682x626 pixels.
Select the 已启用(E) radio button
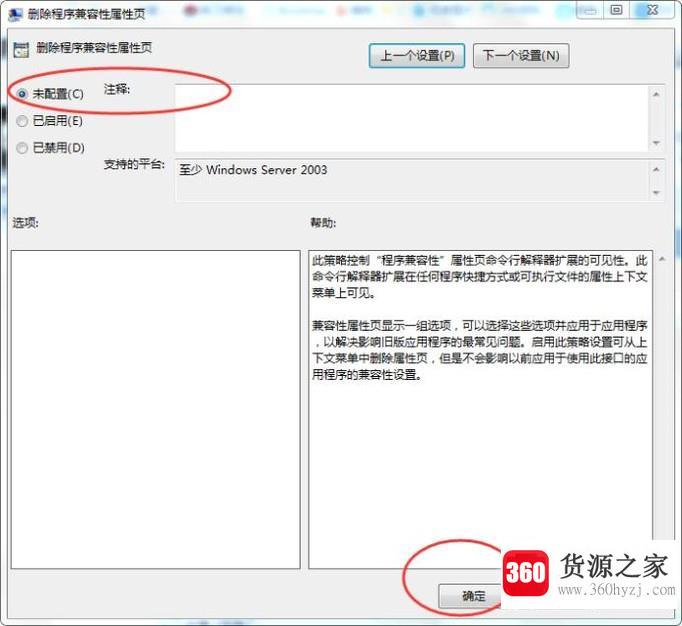click(x=22, y=121)
